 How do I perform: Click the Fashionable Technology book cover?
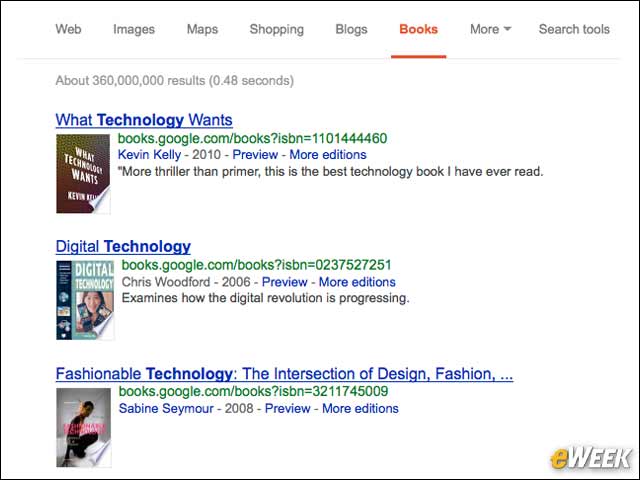click(x=84, y=427)
